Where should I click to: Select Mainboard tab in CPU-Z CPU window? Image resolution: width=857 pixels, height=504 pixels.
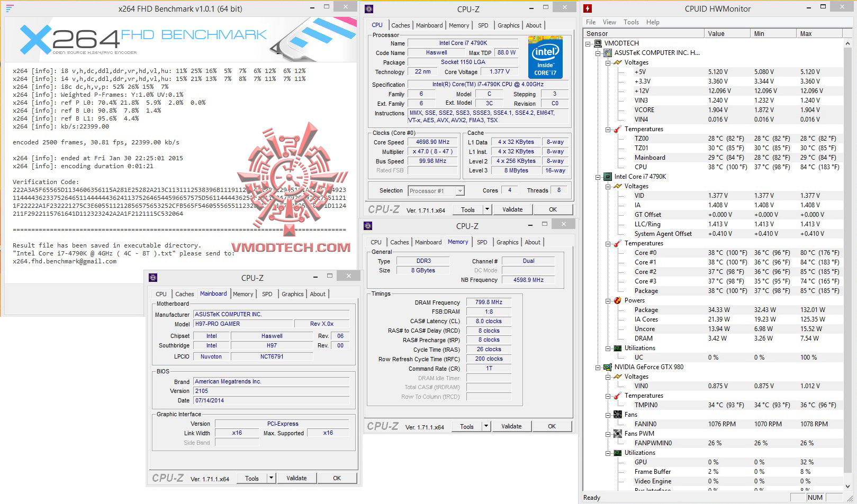429,25
